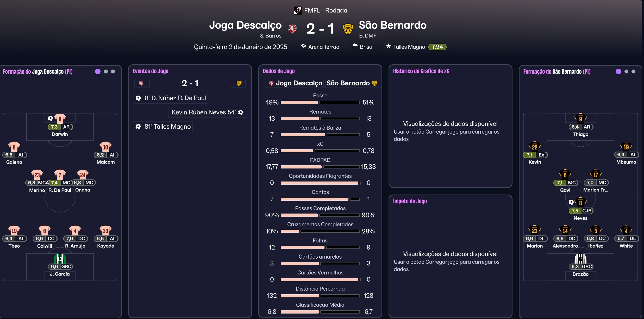The height and width of the screenshot is (319, 644).
Task: Click goal icon beside Kevin Rúben Neves event
Action: point(241,112)
